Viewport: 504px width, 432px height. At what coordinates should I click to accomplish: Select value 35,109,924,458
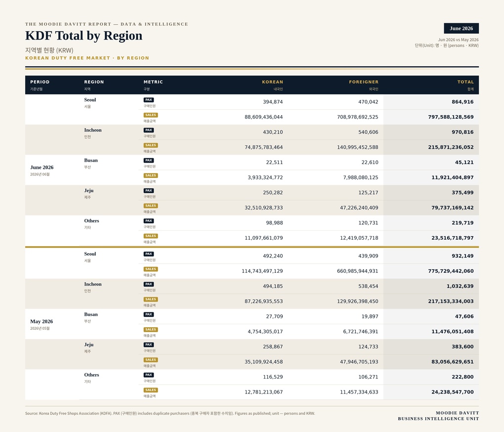pyautogui.click(x=263, y=362)
